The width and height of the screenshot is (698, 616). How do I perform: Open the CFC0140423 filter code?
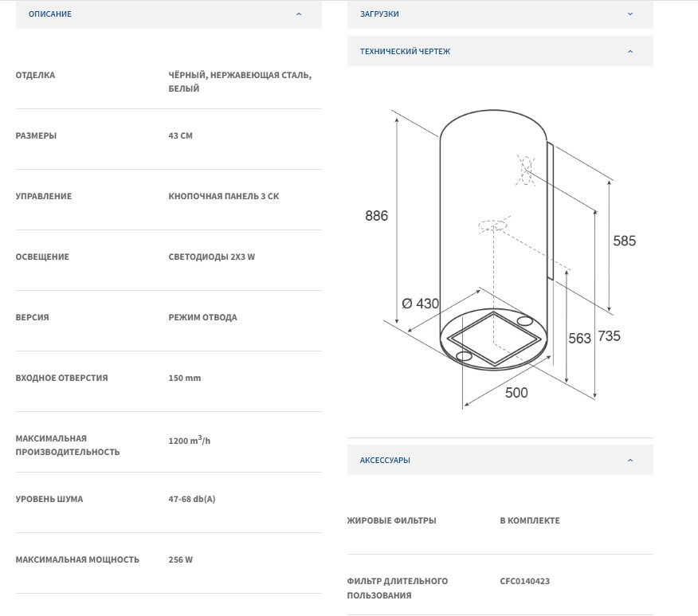pyautogui.click(x=524, y=582)
